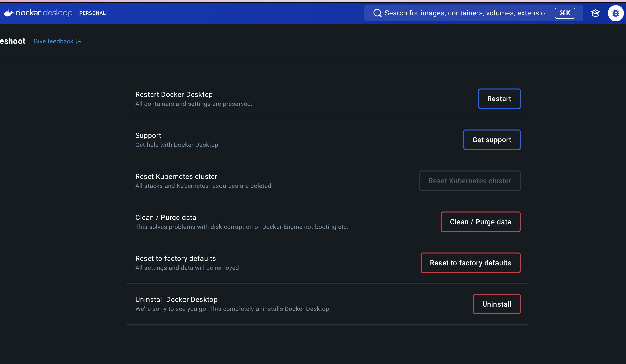Open the Give feedback link

coord(53,41)
